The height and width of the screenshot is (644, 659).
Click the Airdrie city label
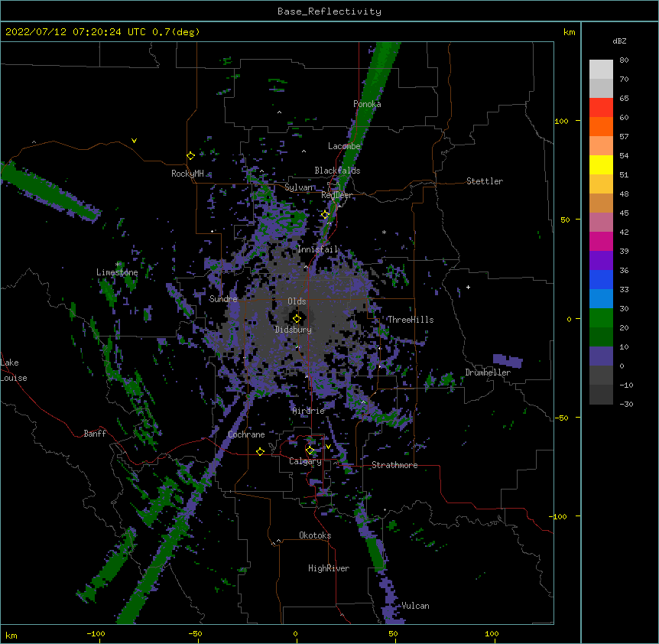tap(309, 411)
